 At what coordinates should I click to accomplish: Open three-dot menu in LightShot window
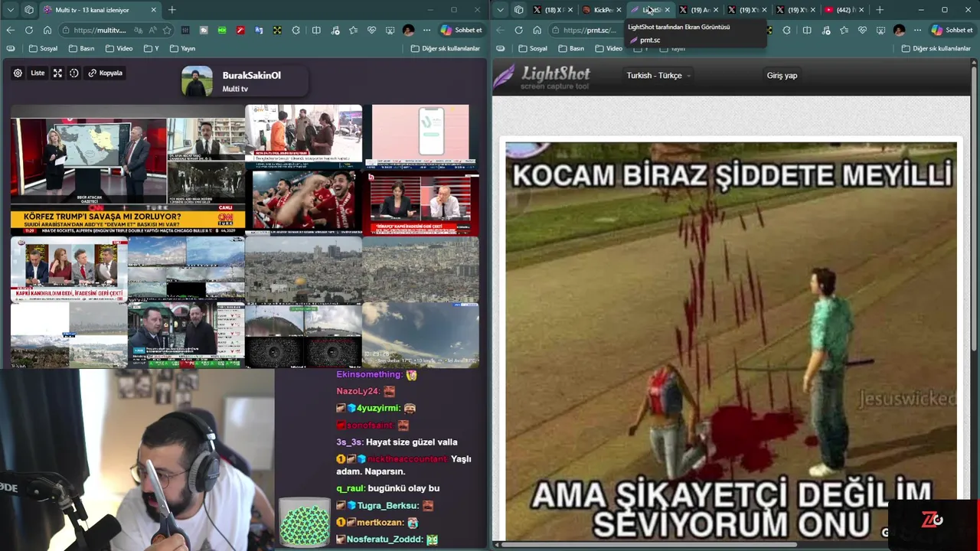point(917,31)
